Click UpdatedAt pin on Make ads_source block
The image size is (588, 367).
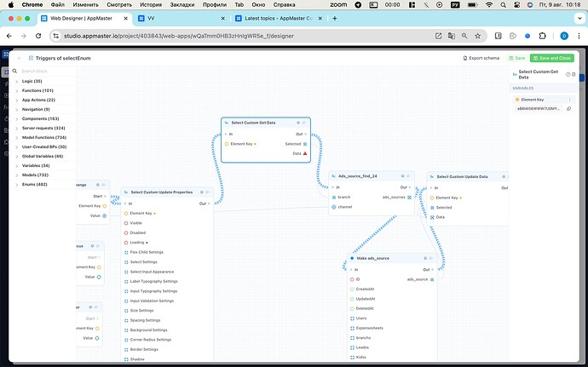(352, 299)
